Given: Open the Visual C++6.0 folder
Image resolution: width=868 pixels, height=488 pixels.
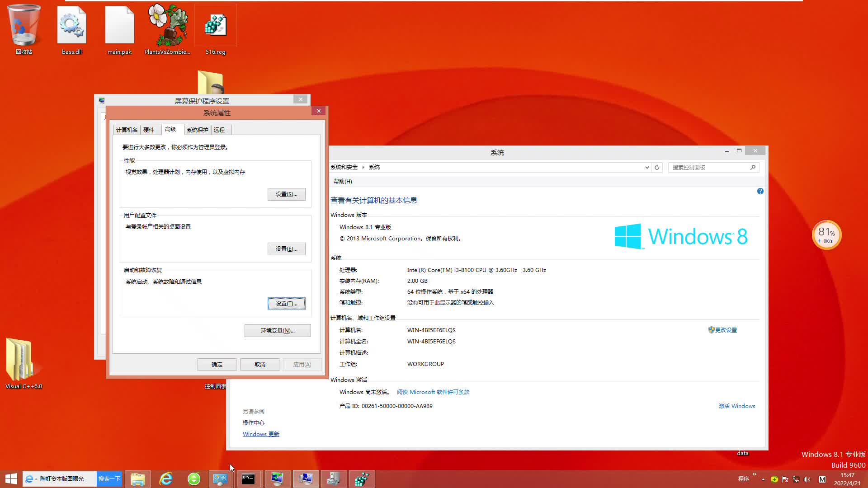Looking at the screenshot, I should pyautogui.click(x=20, y=359).
